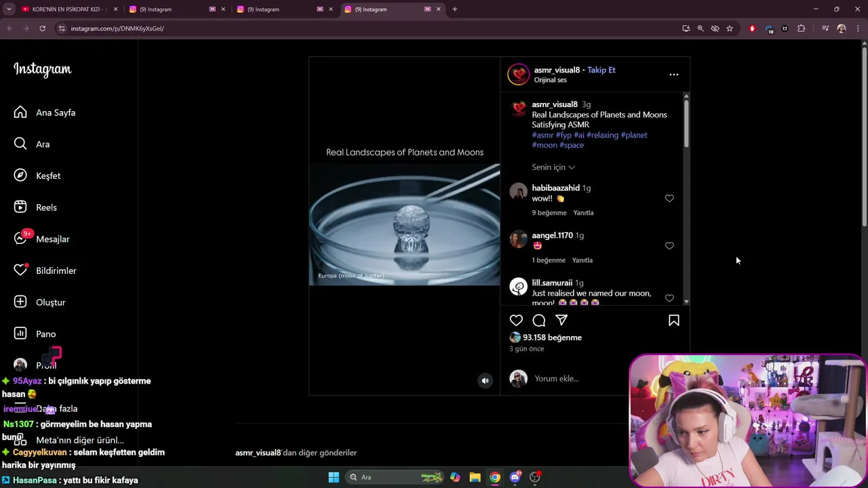
Task: Reload the page in Chrome
Action: click(42, 28)
